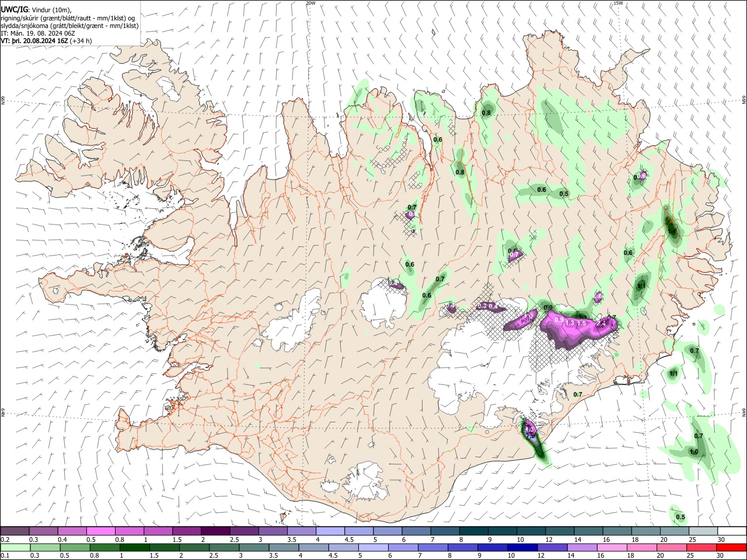Viewport: 747px width, 560px height.
Task: Click the 'slydda/snjókoma (grátt/bleikt/grænt' description line
Action: coord(69,26)
